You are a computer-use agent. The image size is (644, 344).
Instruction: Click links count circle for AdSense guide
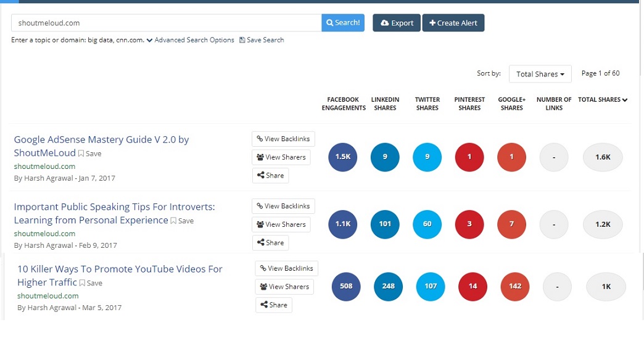(554, 157)
